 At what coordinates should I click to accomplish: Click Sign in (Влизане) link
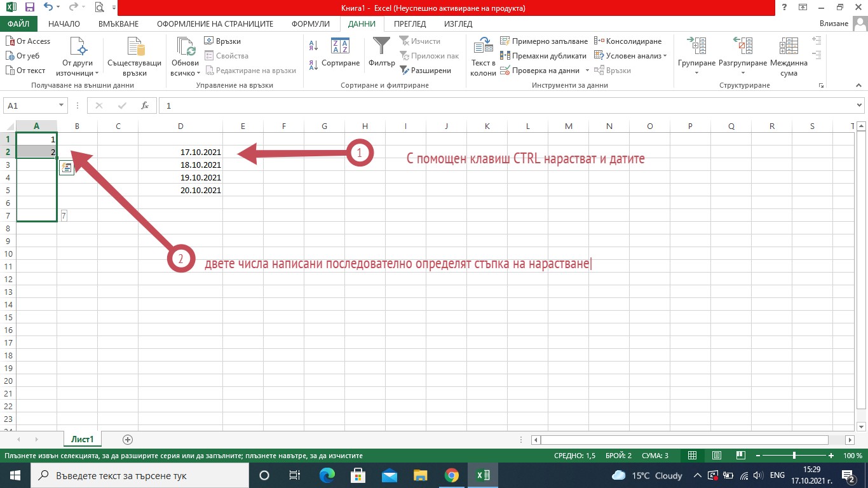tap(834, 24)
